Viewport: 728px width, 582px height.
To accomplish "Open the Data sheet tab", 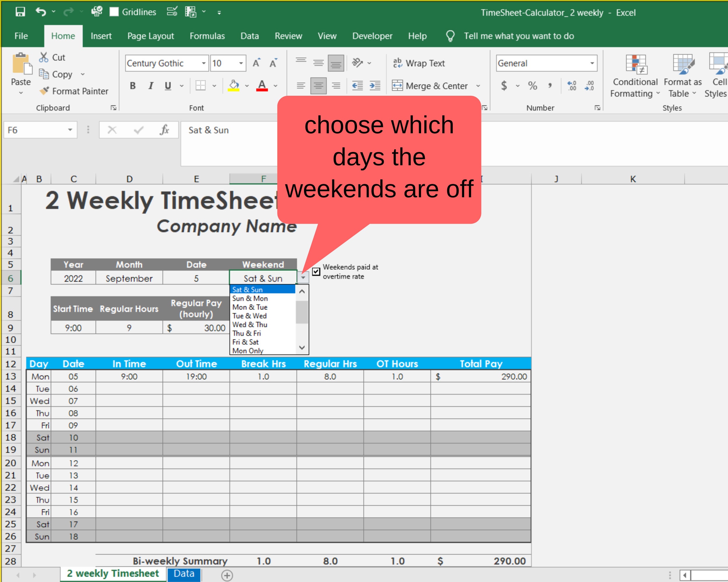I will pyautogui.click(x=183, y=573).
